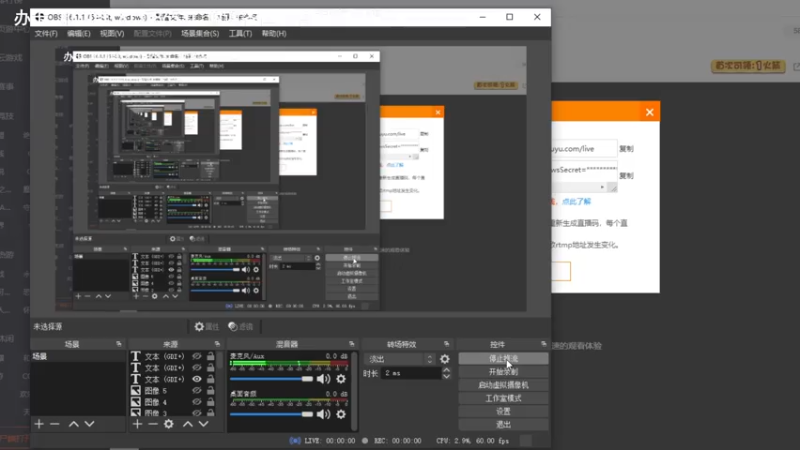Adjust the 麦克风/Aux volume slider

271,379
